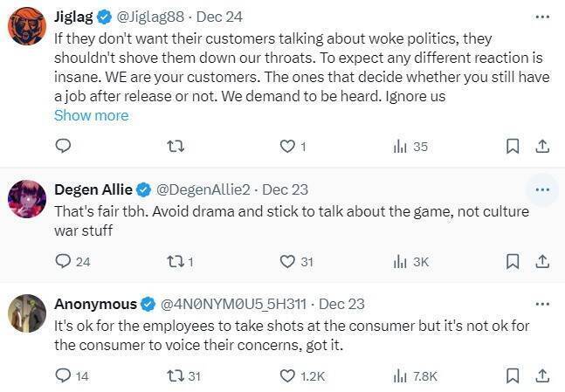View analytics for Jiglag's tweet
This screenshot has height=392, width=565.
tap(401, 147)
